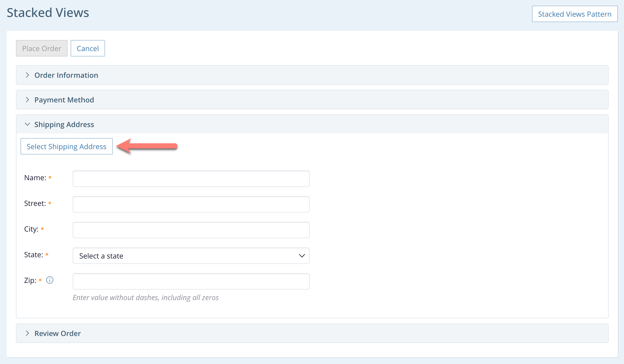Expand Order Information chevron arrow
The image size is (624, 364).
tap(27, 75)
